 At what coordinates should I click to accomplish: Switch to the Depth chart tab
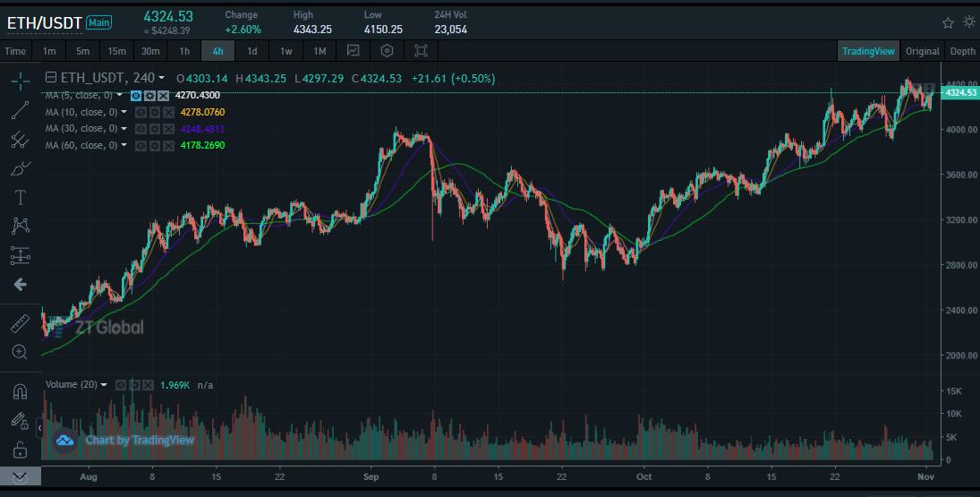pos(962,51)
